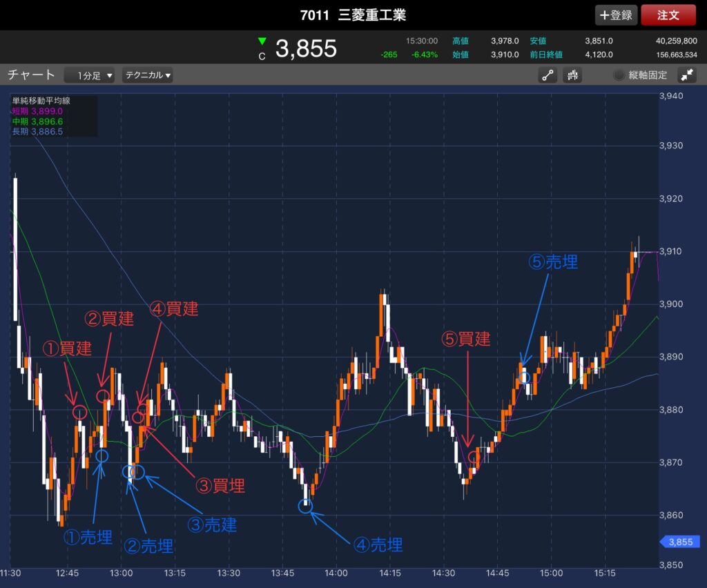Viewport: 707px width, 588px height.
Task: Click the blue 3,855 price tag on axis
Action: (x=681, y=542)
